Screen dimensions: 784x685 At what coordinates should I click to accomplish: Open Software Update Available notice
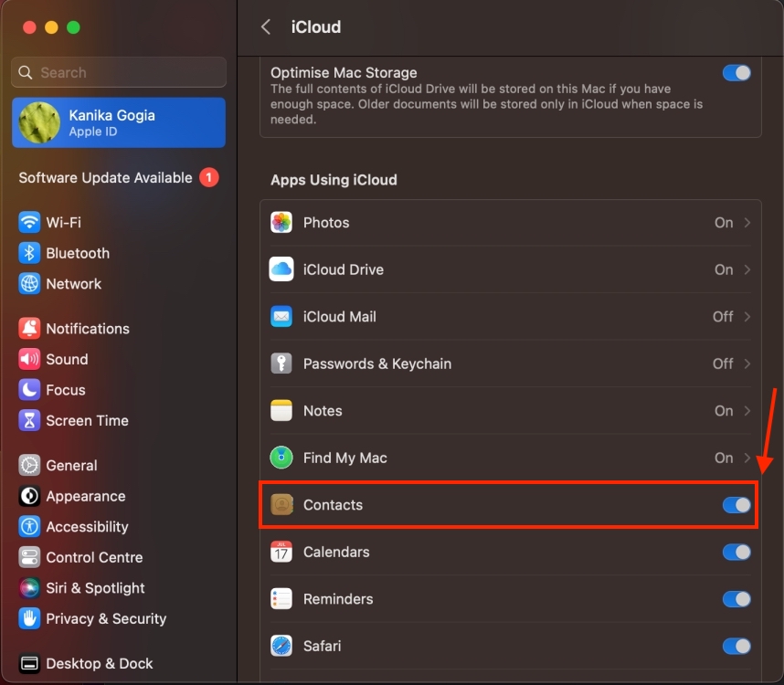click(119, 177)
